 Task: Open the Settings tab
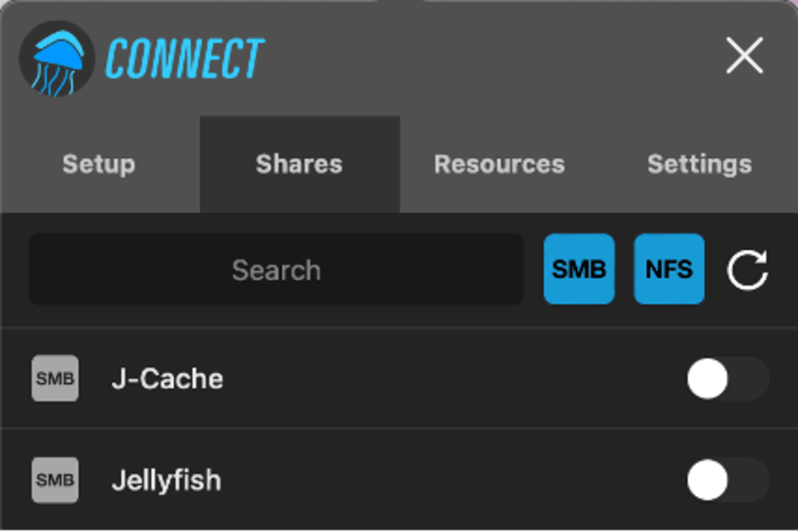[x=699, y=165]
